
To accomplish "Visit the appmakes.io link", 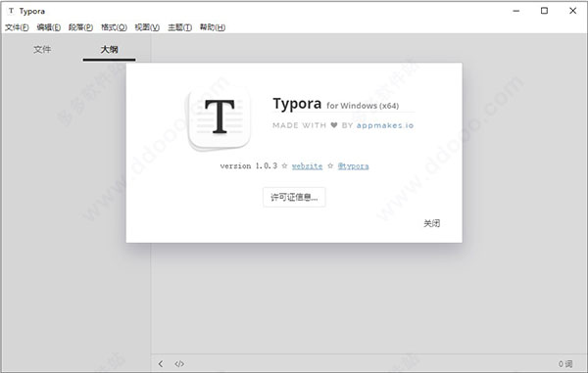I will click(x=385, y=125).
